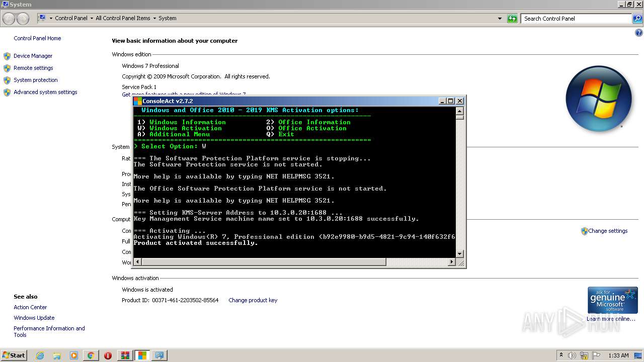The height and width of the screenshot is (362, 644).
Task: Switch to ConsoleAct taskbar button
Action: 142,355
